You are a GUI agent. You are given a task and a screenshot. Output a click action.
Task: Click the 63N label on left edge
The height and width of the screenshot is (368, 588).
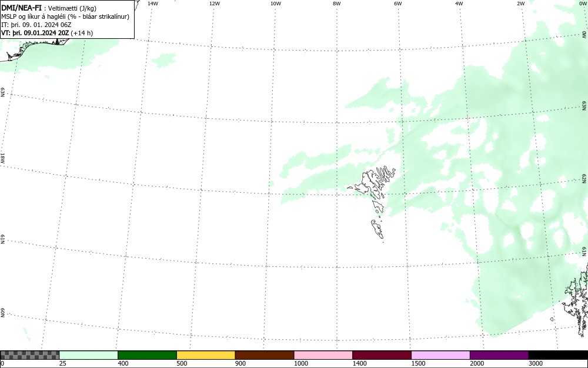click(x=2, y=92)
